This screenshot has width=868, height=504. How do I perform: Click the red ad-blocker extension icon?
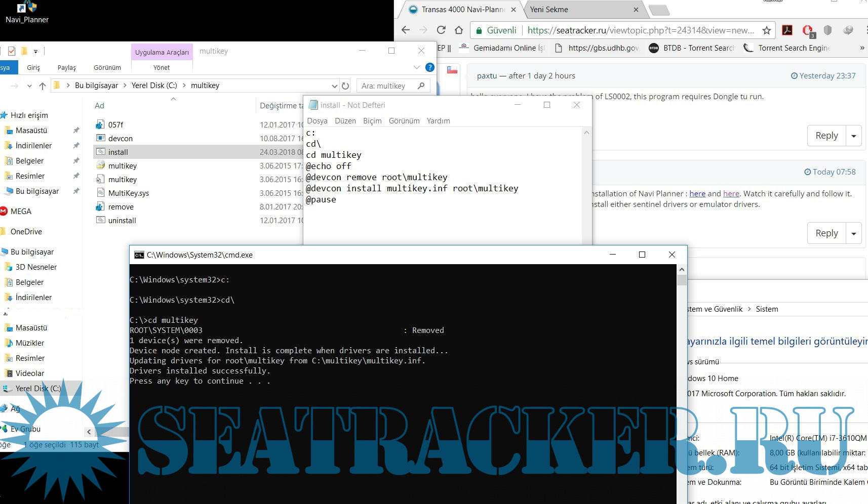coord(808,30)
